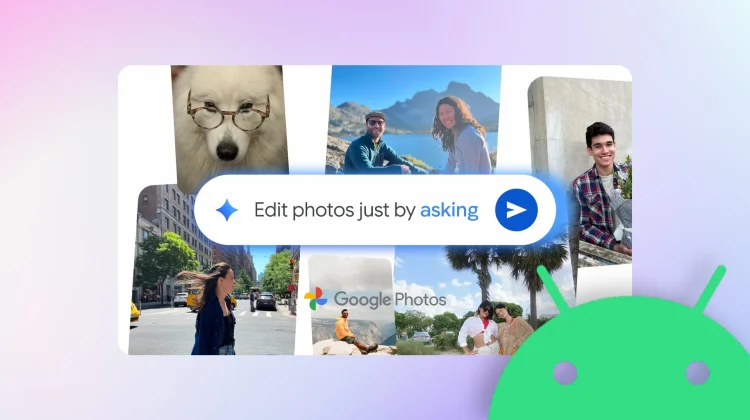Click the blue highlighted word "asking"

[x=449, y=210]
